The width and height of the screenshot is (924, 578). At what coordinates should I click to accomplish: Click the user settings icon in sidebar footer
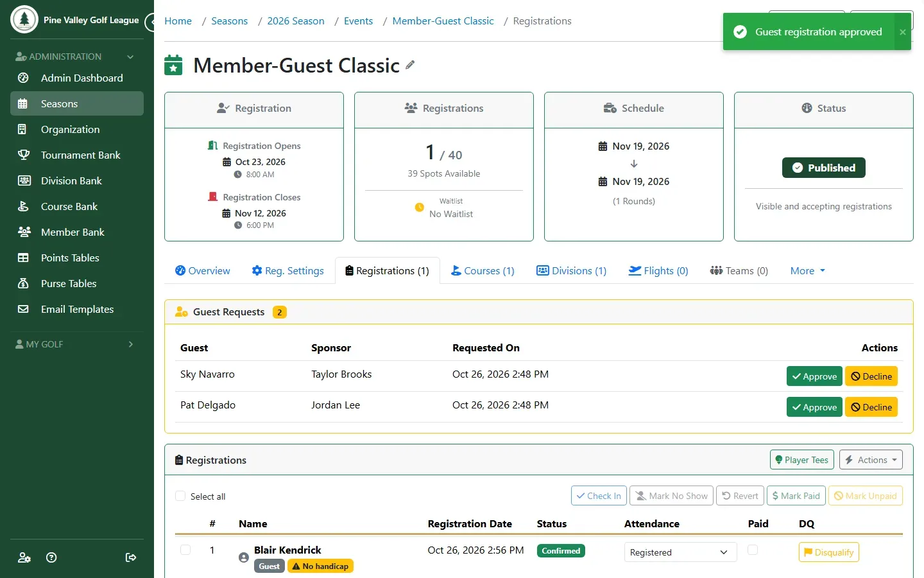tap(24, 557)
